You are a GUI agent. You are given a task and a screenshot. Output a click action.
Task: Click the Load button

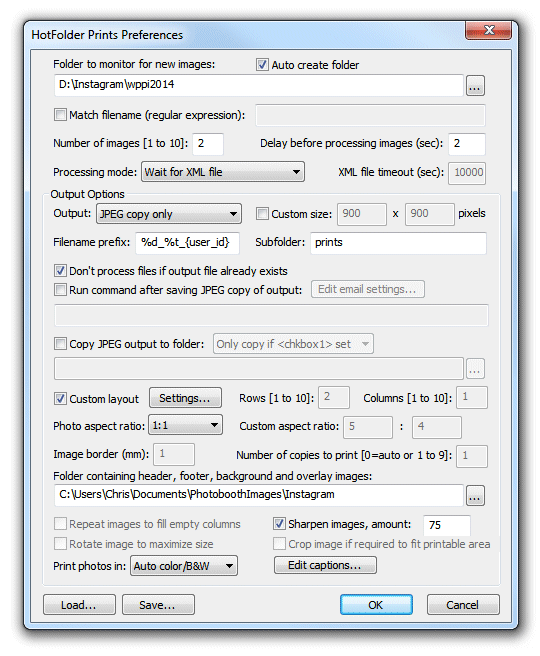click(79, 605)
